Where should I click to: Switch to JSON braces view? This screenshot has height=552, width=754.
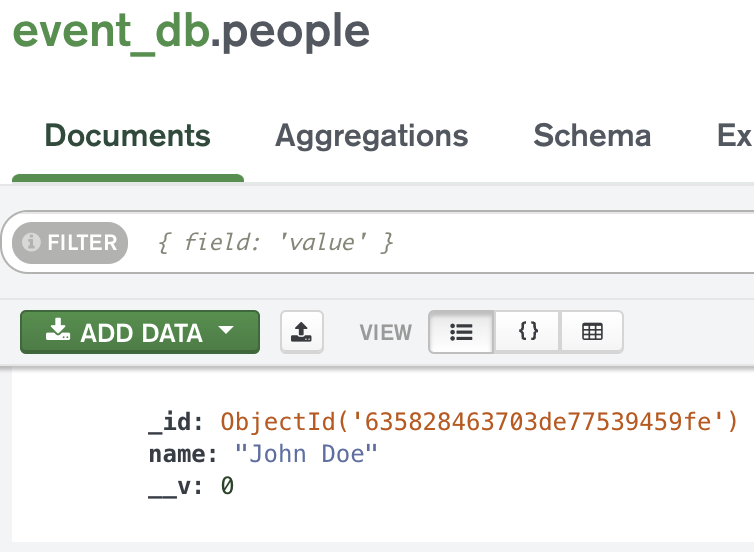point(528,332)
